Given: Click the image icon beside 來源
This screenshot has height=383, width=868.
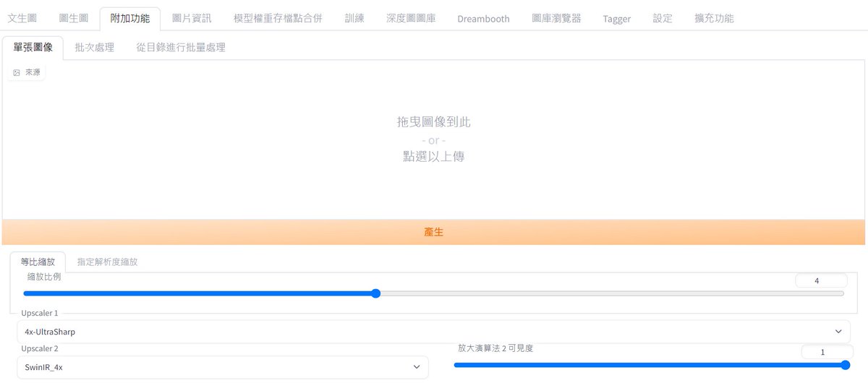Looking at the screenshot, I should [17, 72].
